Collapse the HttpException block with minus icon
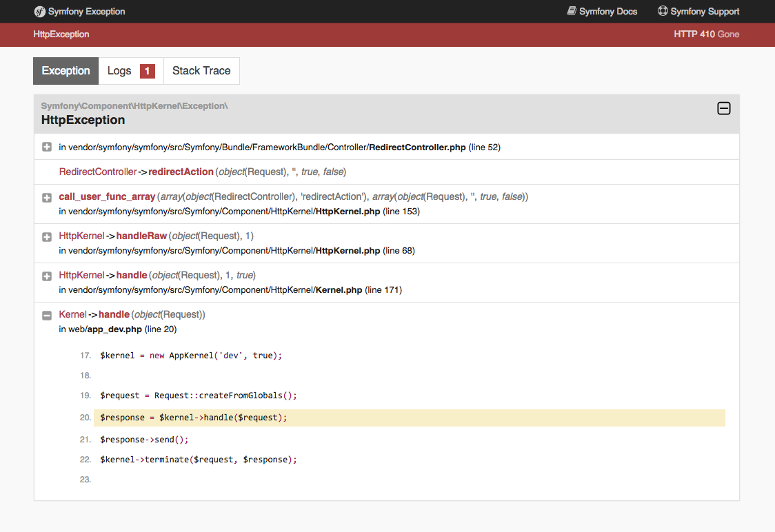Image resolution: width=775 pixels, height=532 pixels. click(723, 108)
